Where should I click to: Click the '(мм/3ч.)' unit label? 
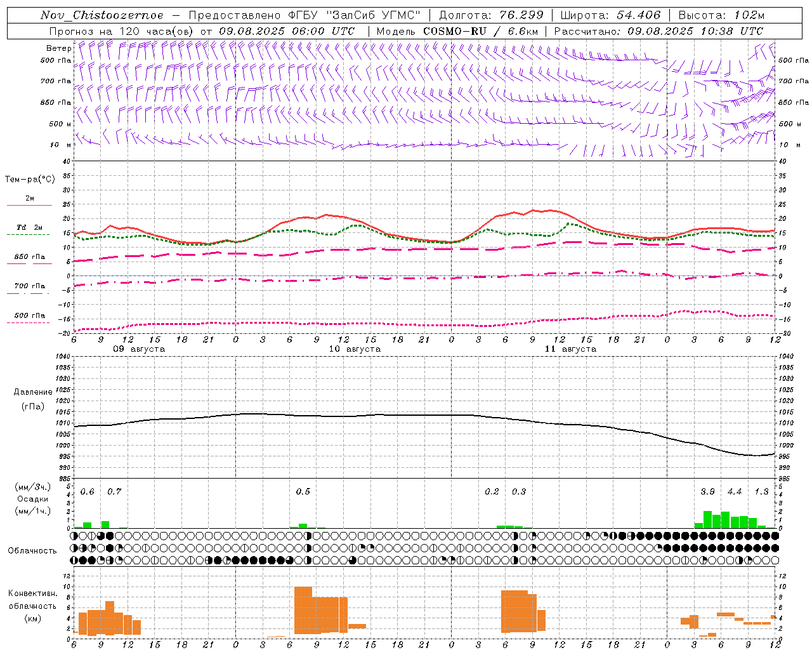click(x=33, y=487)
